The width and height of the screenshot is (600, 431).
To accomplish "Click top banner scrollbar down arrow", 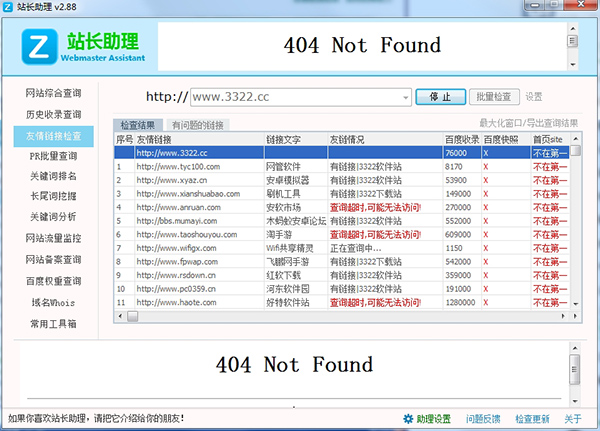I will [573, 65].
